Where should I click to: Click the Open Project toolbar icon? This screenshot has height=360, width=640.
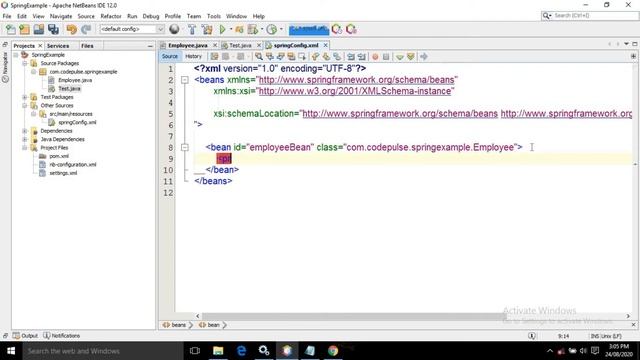point(39,29)
